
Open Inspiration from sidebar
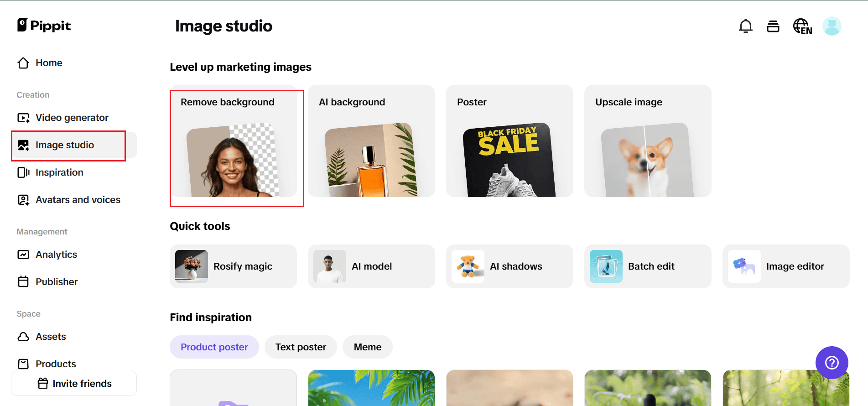click(74, 172)
